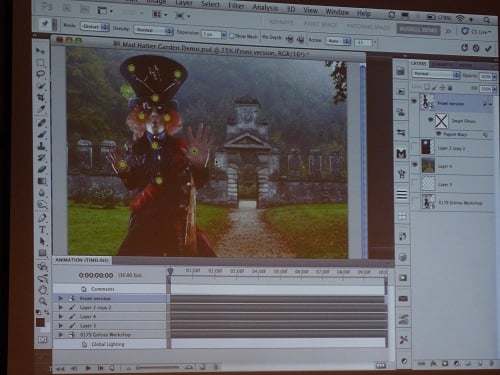The image size is (500, 375).
Task: Click the foreground color swatch
Action: [40, 322]
